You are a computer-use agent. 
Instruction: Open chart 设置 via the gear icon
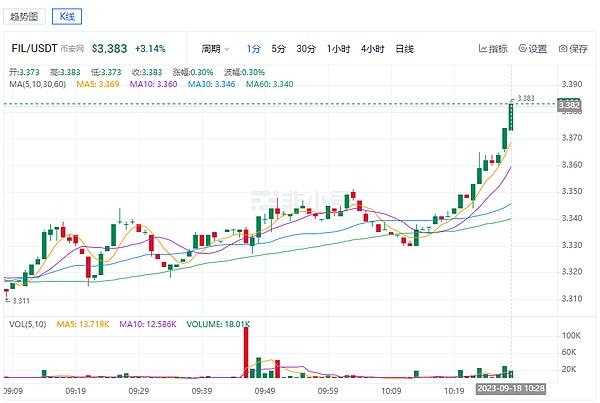522,48
